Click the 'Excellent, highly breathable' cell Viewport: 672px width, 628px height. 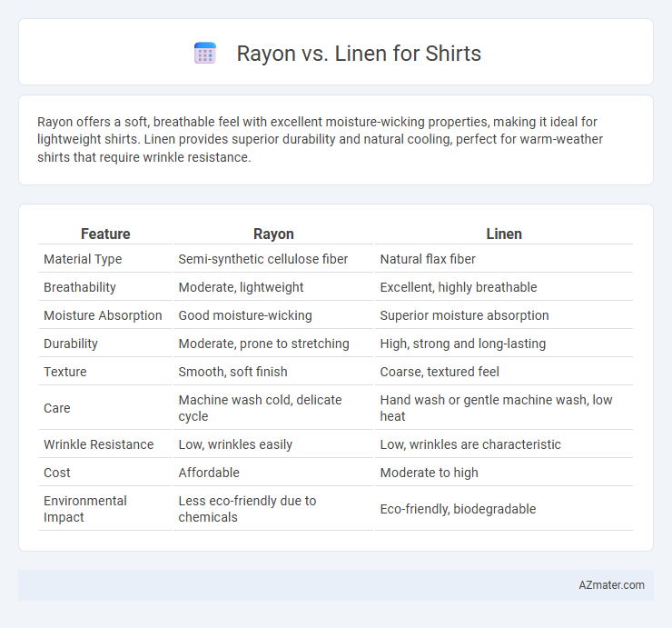click(504, 287)
